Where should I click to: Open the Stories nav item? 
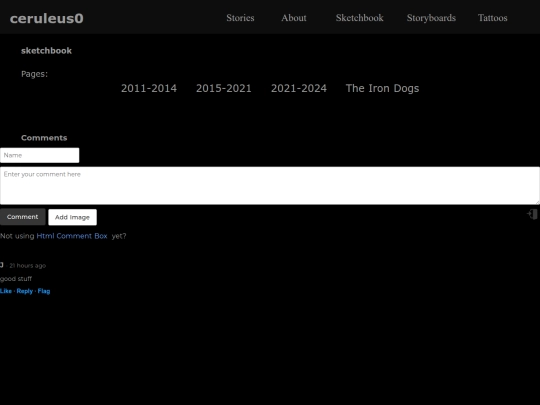[240, 18]
